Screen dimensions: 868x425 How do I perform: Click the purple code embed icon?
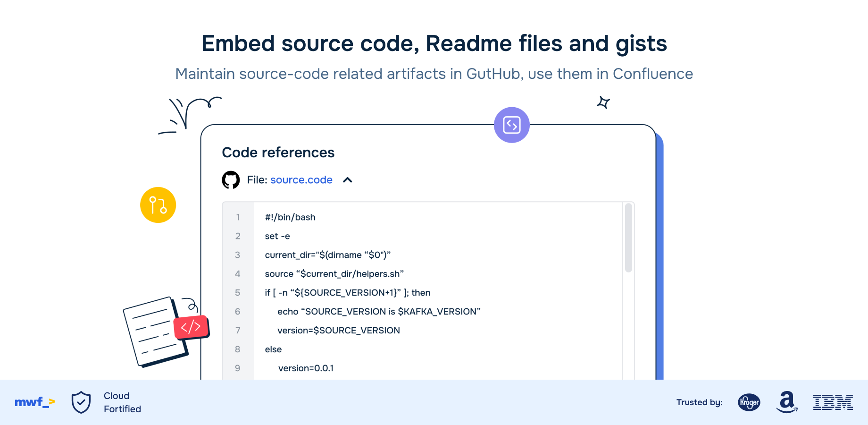[511, 125]
